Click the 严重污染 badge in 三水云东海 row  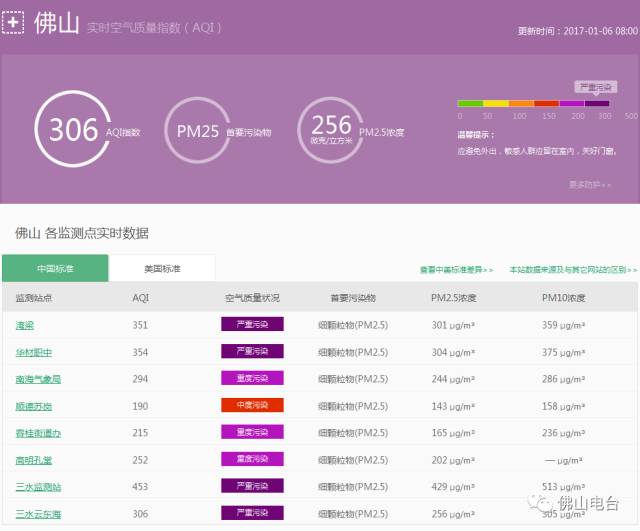pyautogui.click(x=252, y=513)
